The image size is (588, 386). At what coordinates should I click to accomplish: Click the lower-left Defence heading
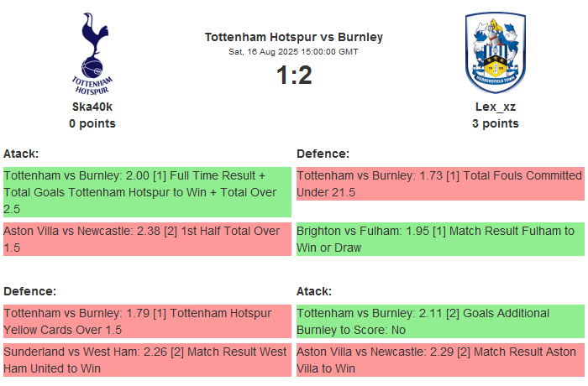click(x=29, y=291)
